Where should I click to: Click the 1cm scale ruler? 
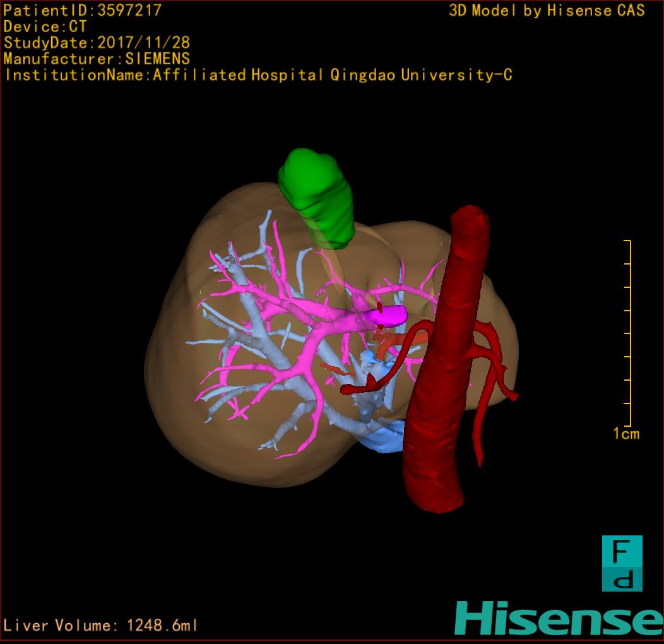(x=628, y=333)
